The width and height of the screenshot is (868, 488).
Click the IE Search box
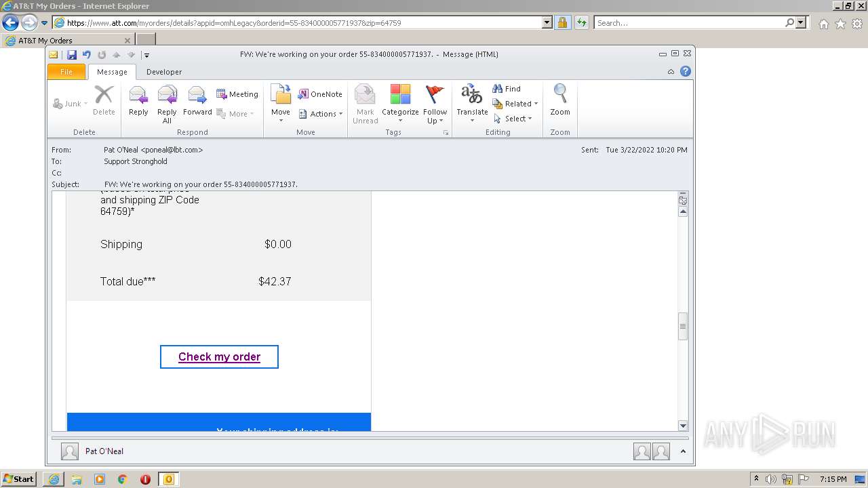coord(689,22)
